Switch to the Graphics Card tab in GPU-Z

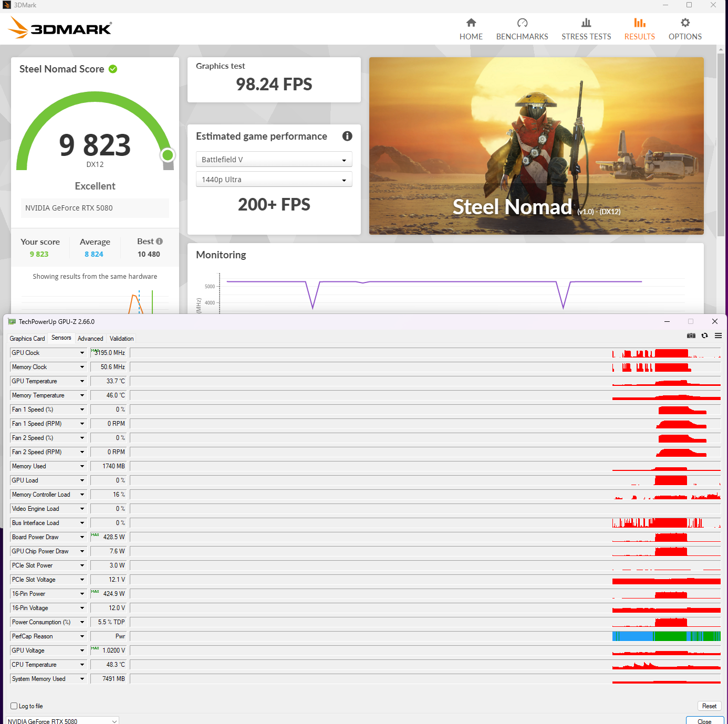(x=27, y=339)
